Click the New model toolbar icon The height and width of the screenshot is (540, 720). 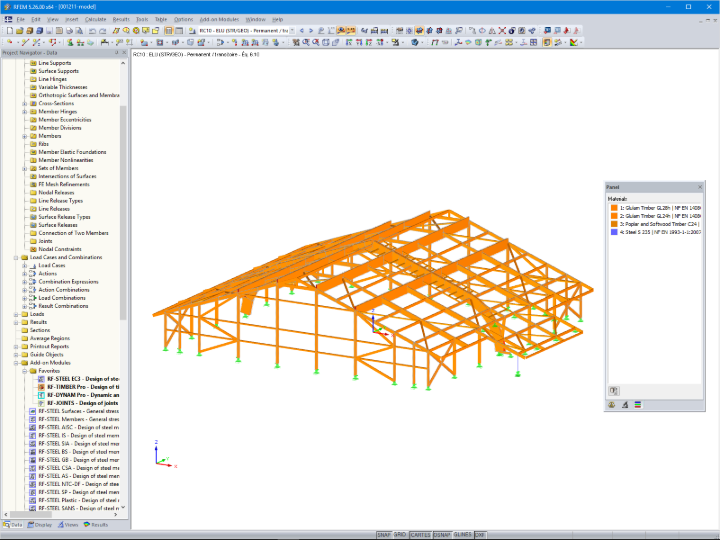pyautogui.click(x=10, y=31)
